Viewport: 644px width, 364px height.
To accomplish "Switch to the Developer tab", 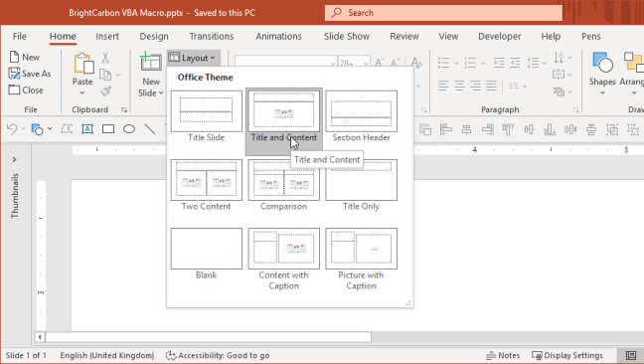I will (x=500, y=36).
